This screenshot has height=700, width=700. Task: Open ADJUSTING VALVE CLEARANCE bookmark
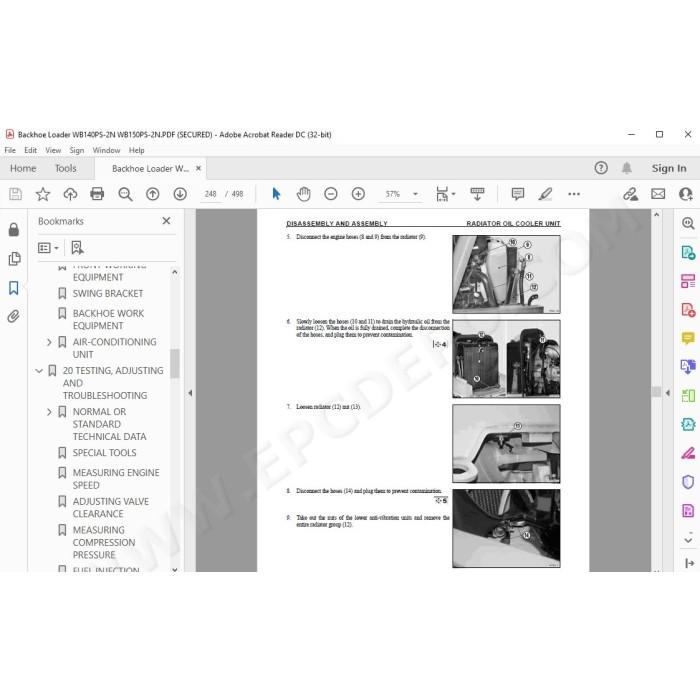click(x=111, y=508)
